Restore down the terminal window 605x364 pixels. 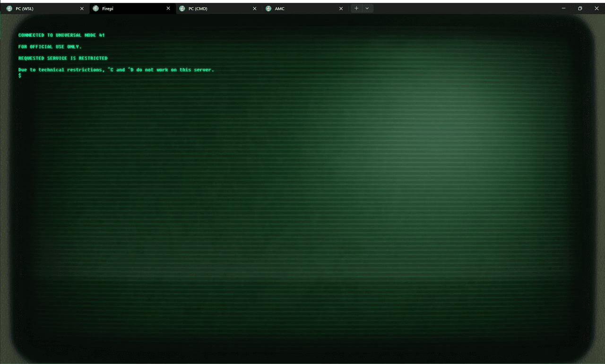(580, 9)
